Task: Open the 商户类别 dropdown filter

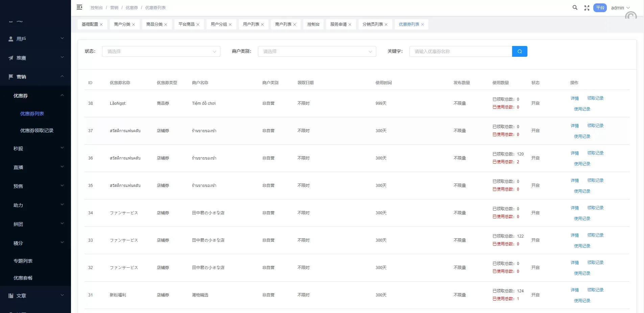Action: click(x=317, y=51)
